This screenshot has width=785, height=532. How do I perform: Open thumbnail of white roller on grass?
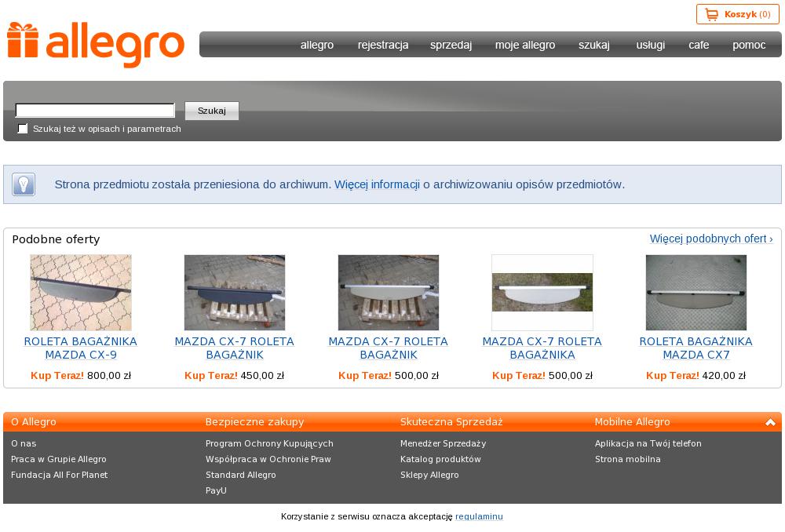coord(542,292)
